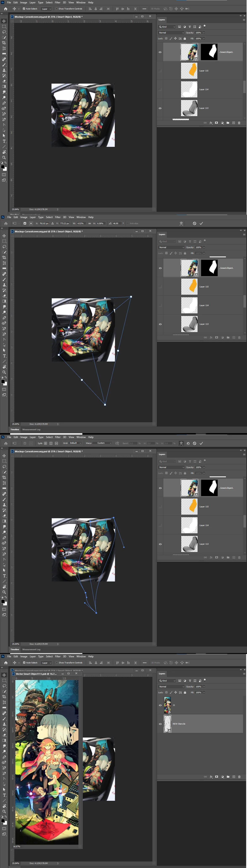This screenshot has width=247, height=868.
Task: Select the Brush tool in the first screenshot's toolbar
Action: coord(4,65)
